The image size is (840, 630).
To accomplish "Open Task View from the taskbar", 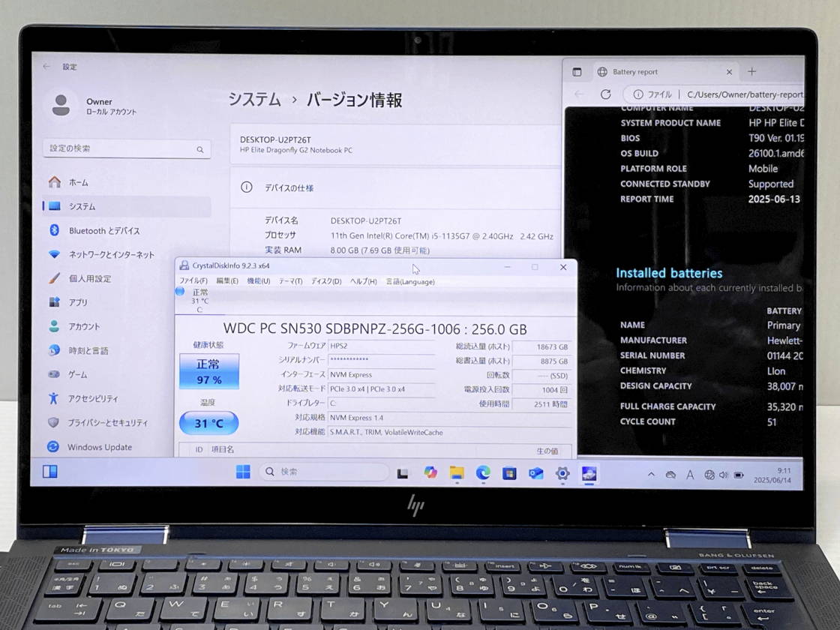I will click(x=402, y=472).
